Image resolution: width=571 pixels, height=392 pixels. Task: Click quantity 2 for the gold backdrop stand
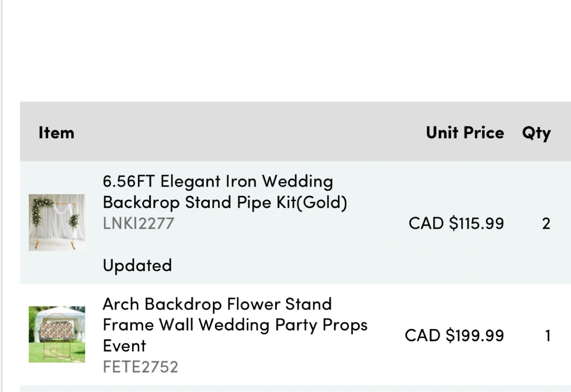pos(546,224)
